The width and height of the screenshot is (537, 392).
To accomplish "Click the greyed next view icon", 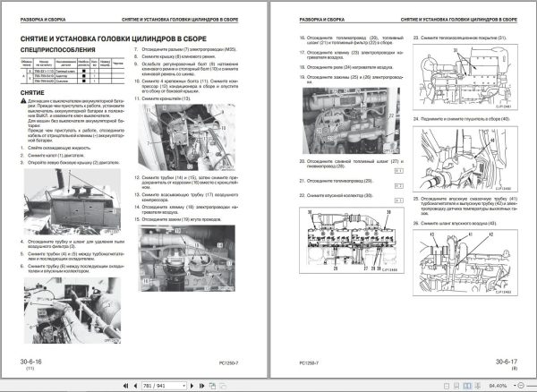I will click(223, 386).
